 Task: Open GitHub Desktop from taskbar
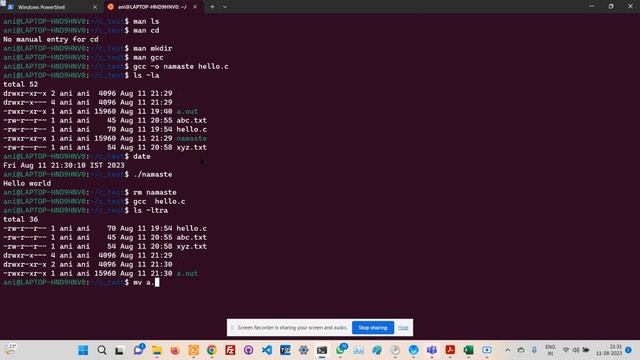[x=249, y=350]
